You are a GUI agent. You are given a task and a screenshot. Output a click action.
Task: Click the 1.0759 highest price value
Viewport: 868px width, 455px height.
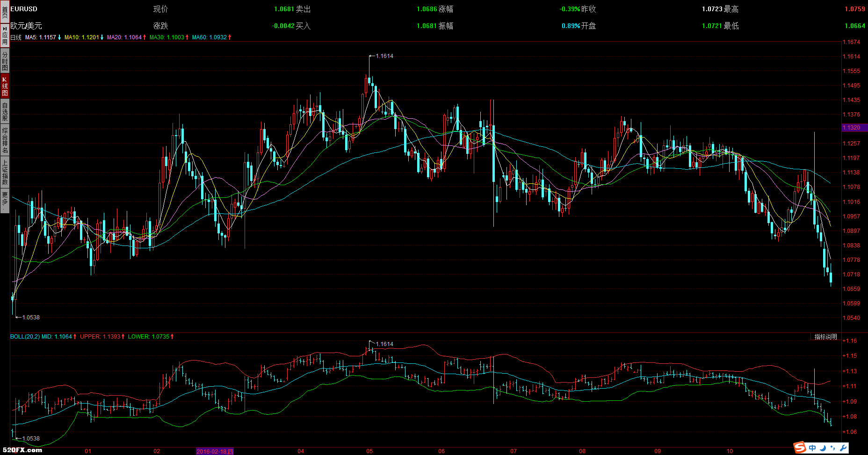[855, 9]
